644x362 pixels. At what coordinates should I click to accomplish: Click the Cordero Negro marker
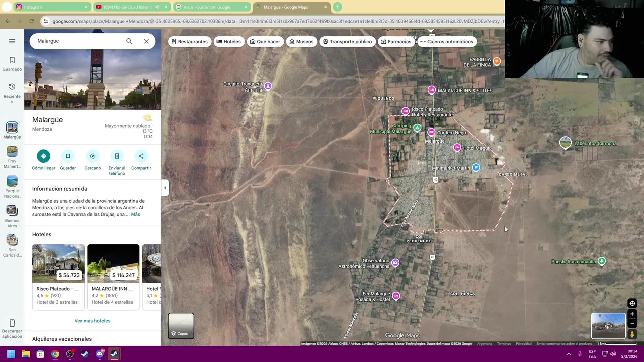click(x=431, y=132)
